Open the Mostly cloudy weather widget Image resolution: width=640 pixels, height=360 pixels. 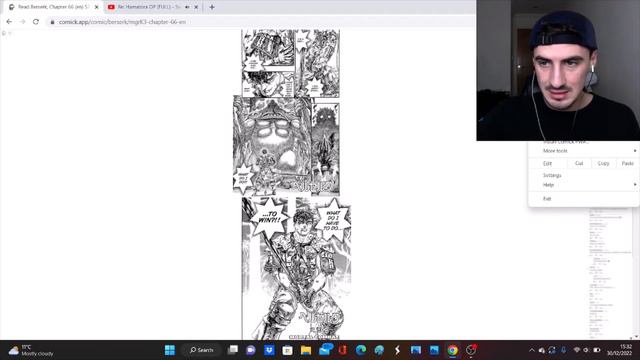31,350
